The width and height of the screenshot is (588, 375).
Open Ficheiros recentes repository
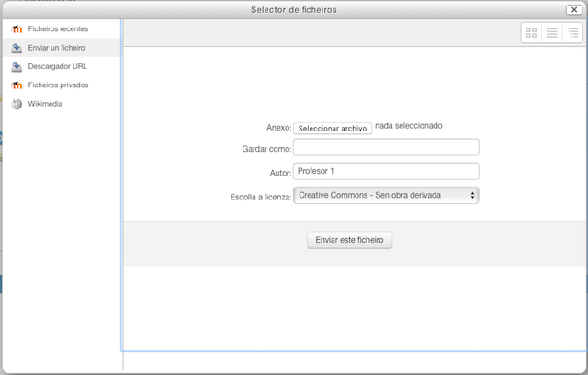click(62, 28)
